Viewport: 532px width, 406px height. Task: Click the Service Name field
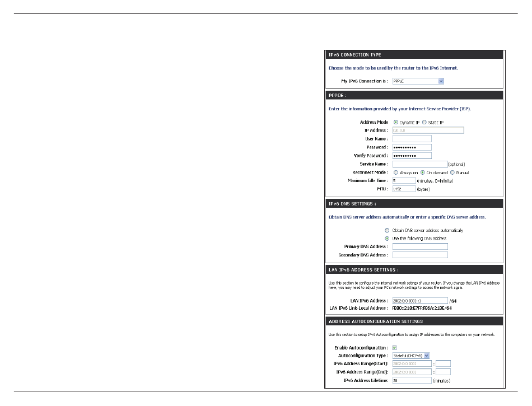coord(420,164)
